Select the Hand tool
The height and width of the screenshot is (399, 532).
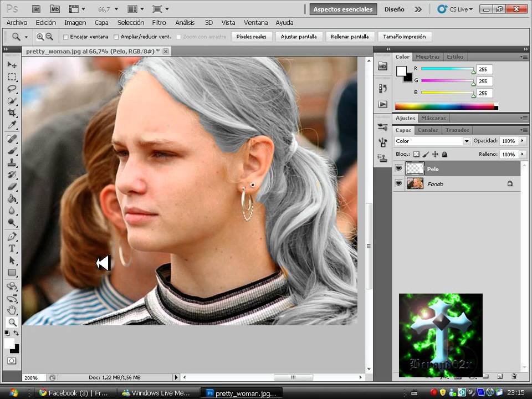coord(12,310)
